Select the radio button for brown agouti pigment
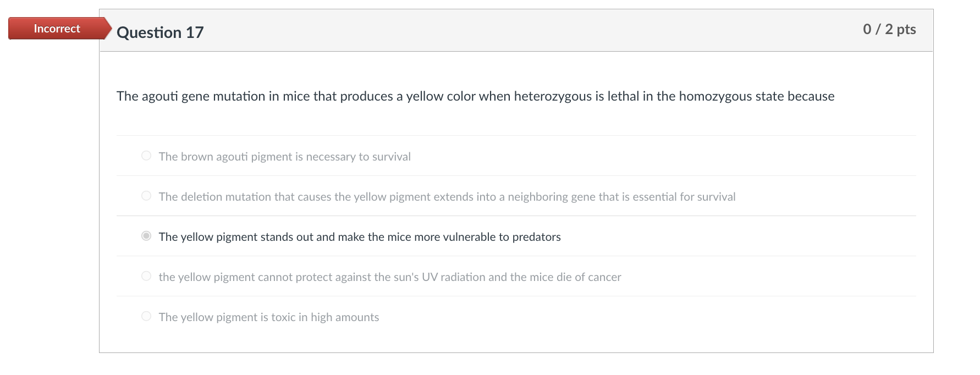 point(146,156)
